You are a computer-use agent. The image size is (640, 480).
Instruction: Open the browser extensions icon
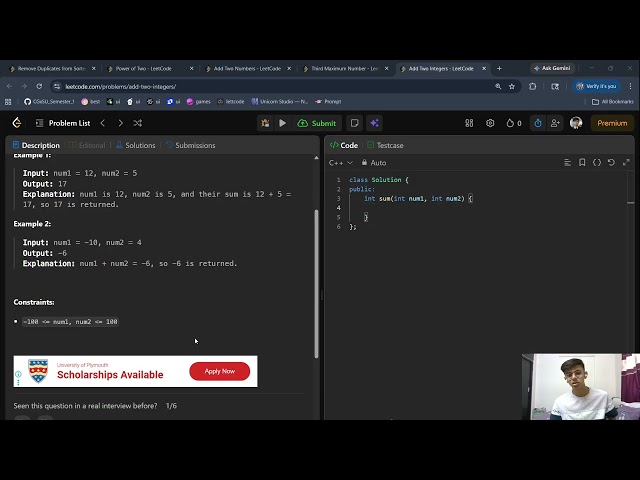tap(533, 87)
